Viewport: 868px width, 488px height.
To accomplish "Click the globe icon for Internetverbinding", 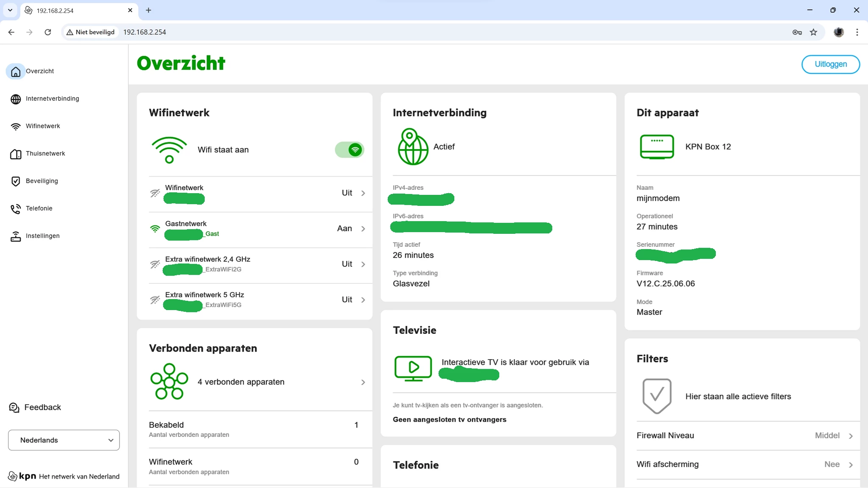I will pyautogui.click(x=16, y=99).
